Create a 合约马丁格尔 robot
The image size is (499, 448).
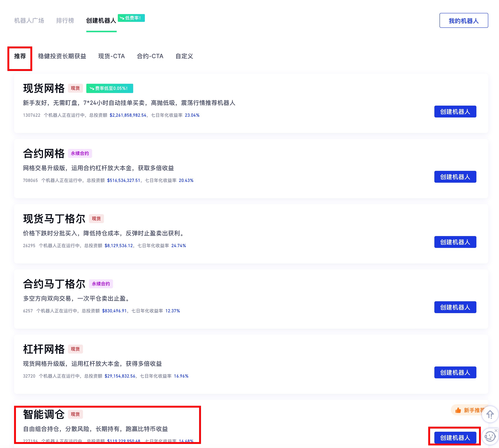click(x=455, y=307)
